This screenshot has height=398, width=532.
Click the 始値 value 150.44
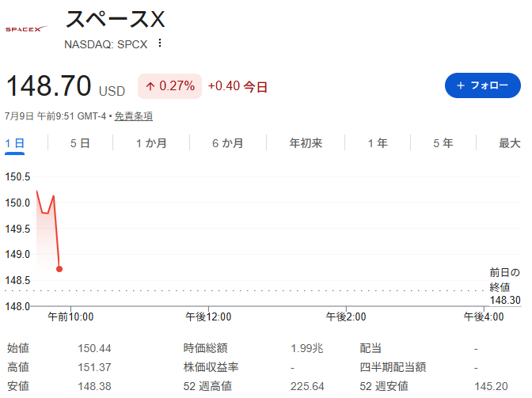pyautogui.click(x=94, y=348)
